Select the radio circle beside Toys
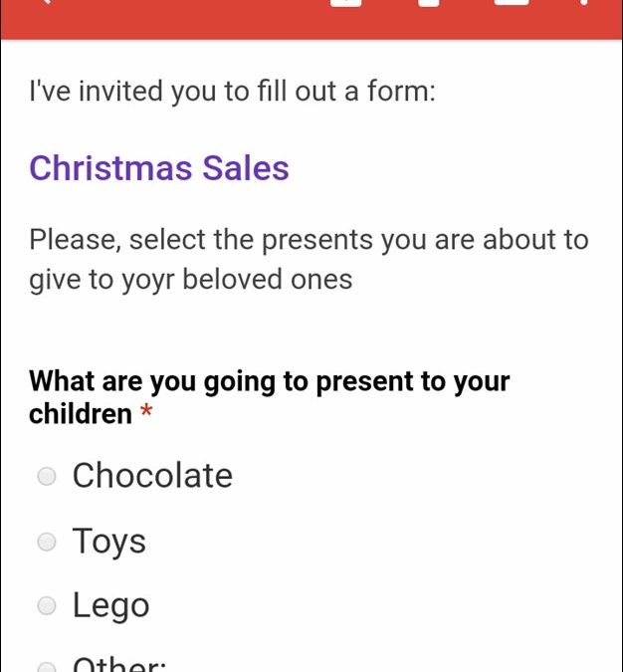The height and width of the screenshot is (672, 623). click(47, 542)
